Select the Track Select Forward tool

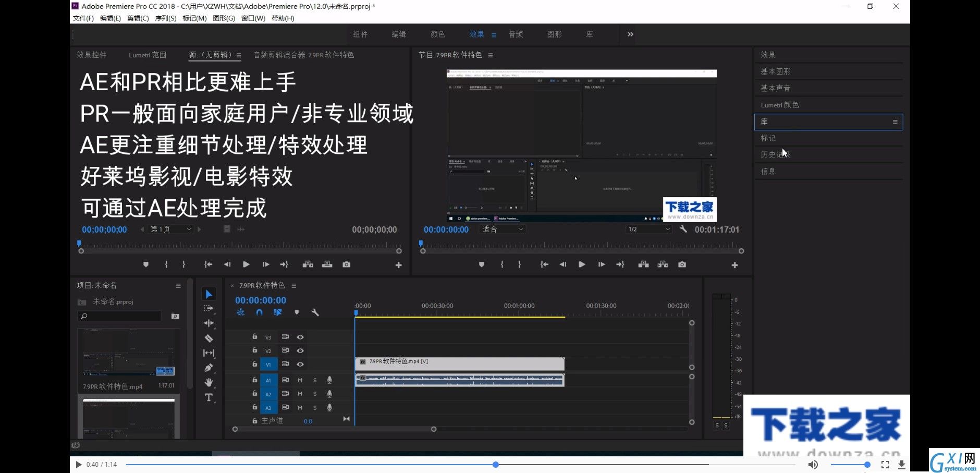(x=209, y=309)
